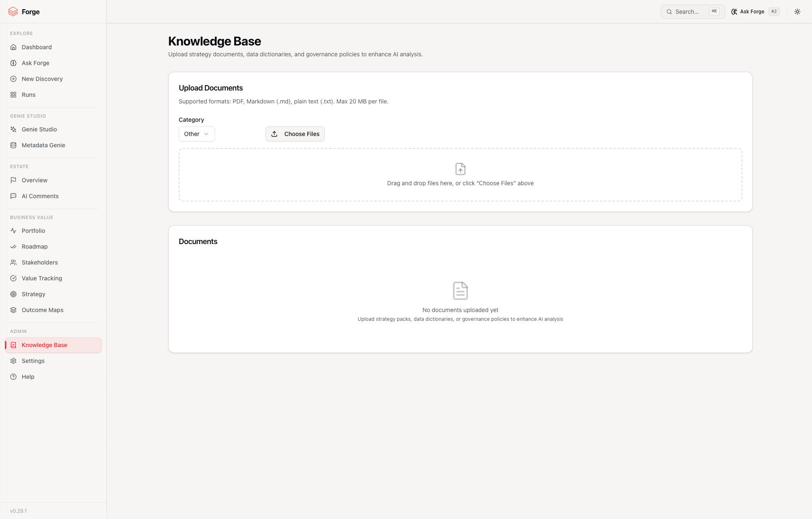The width and height of the screenshot is (812, 519).
Task: Click the Settings gear icon
Action: click(13, 361)
